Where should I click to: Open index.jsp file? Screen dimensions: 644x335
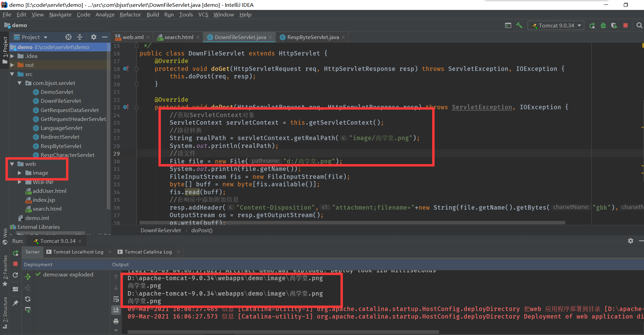point(40,200)
